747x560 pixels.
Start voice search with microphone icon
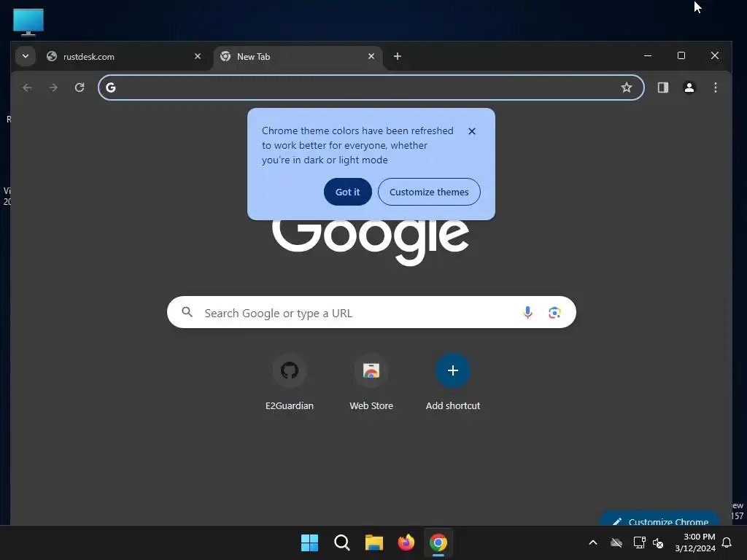point(527,312)
